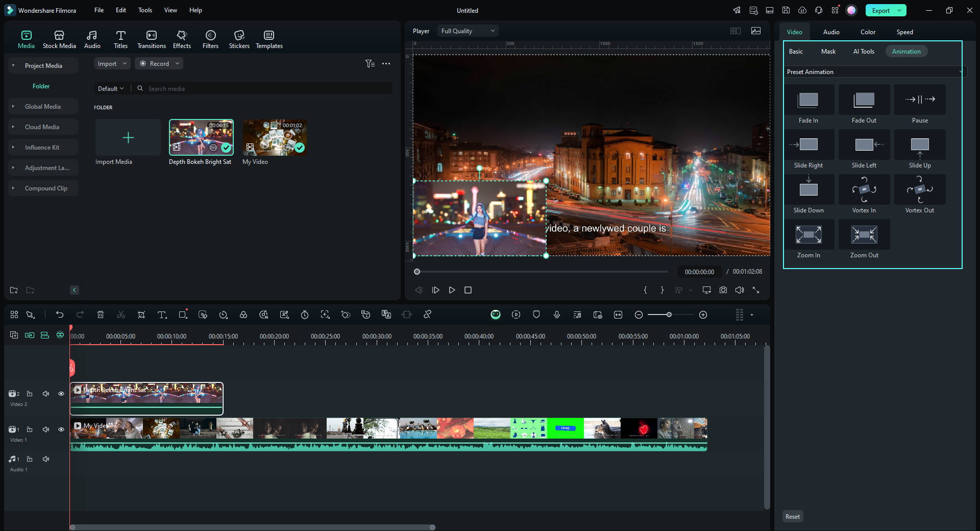
Task: Open the Transitions library
Action: pos(152,39)
